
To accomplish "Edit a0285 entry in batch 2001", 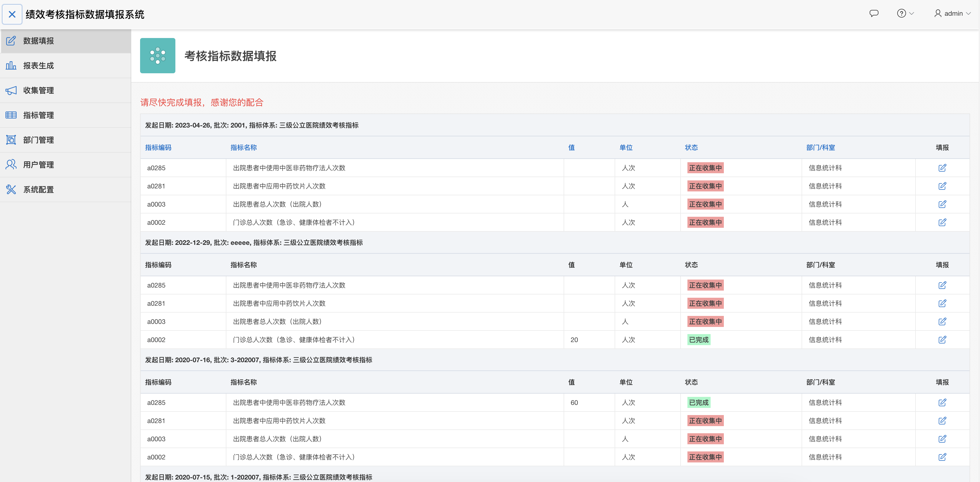I will tap(942, 168).
